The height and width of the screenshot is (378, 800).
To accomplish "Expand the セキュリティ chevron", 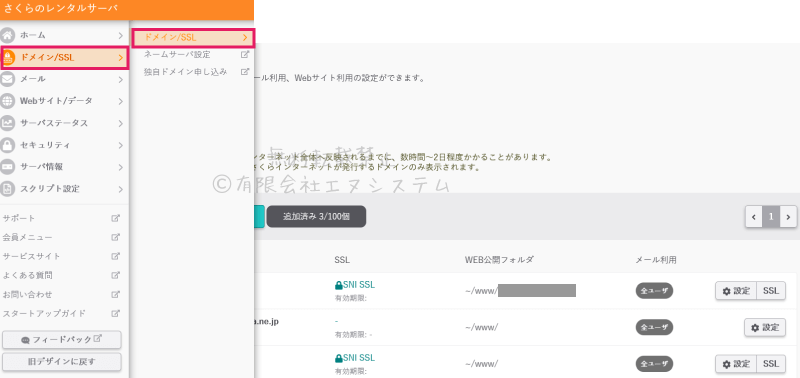I will 120,145.
